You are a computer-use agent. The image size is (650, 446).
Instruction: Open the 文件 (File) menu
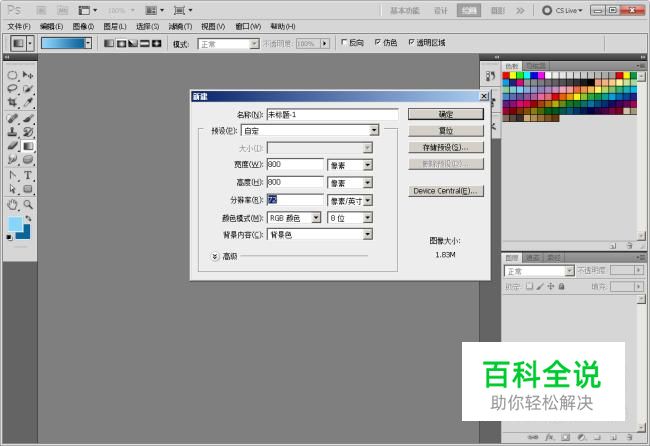pos(19,26)
